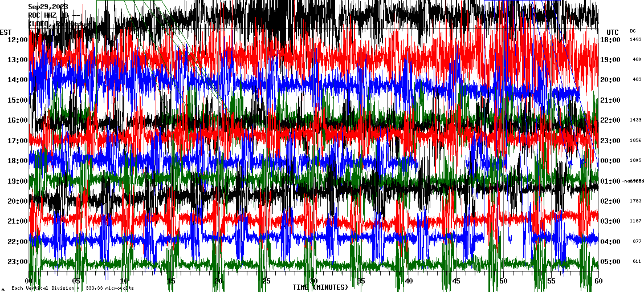This screenshot has width=644, height=296.
Task: Click the DC value 877
Action: pos(637,242)
